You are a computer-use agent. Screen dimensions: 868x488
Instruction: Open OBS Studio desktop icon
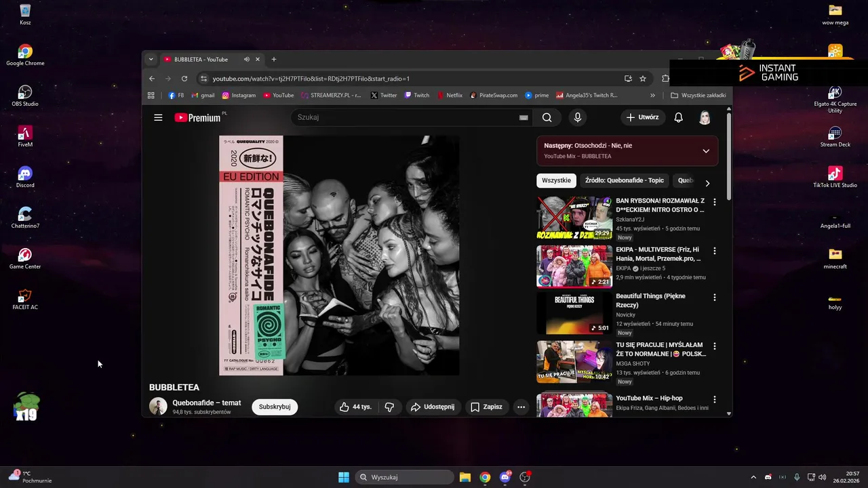(x=25, y=96)
